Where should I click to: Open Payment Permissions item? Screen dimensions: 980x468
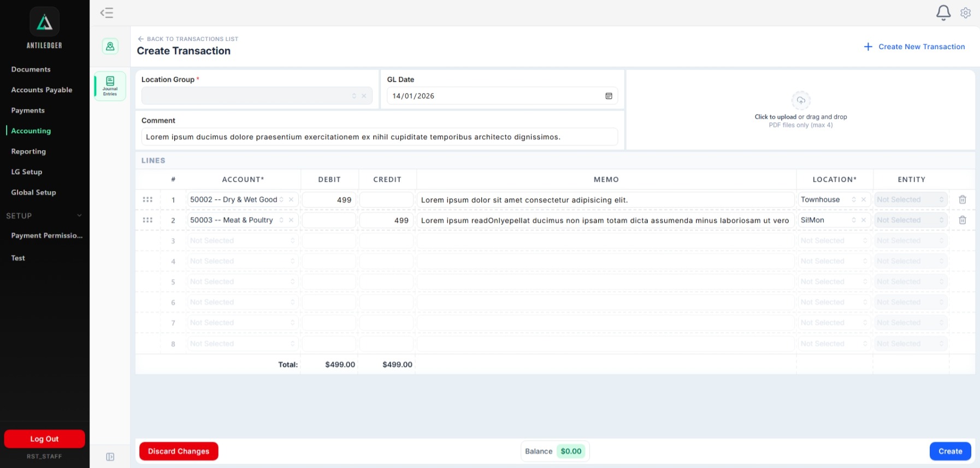click(47, 235)
